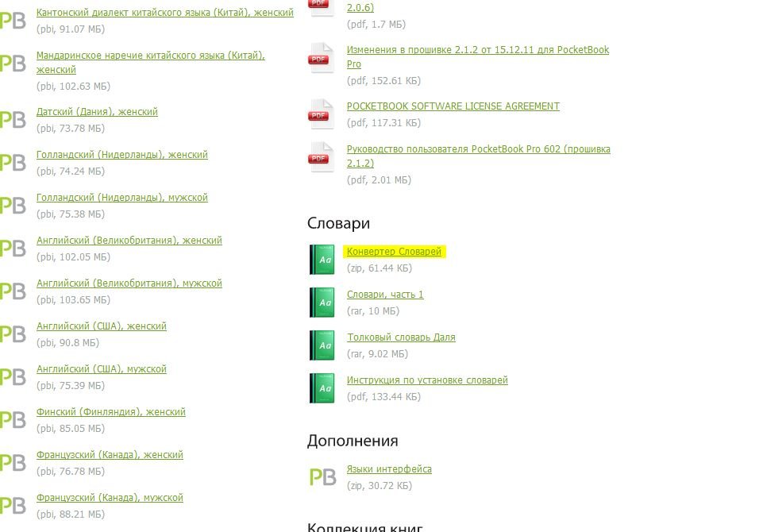Image resolution: width=763 pixels, height=532 pixels.
Task: Download Французский (Канада), мужской voice
Action: [110, 497]
